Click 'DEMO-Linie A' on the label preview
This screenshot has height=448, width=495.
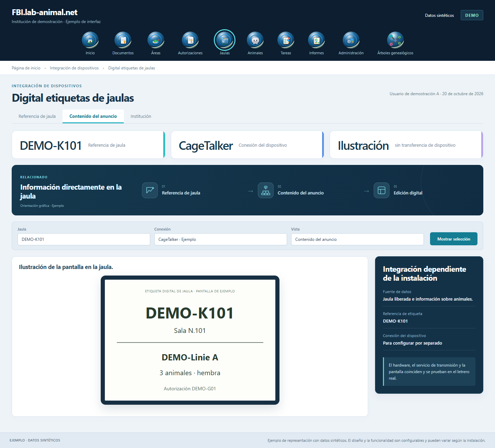[x=190, y=357]
